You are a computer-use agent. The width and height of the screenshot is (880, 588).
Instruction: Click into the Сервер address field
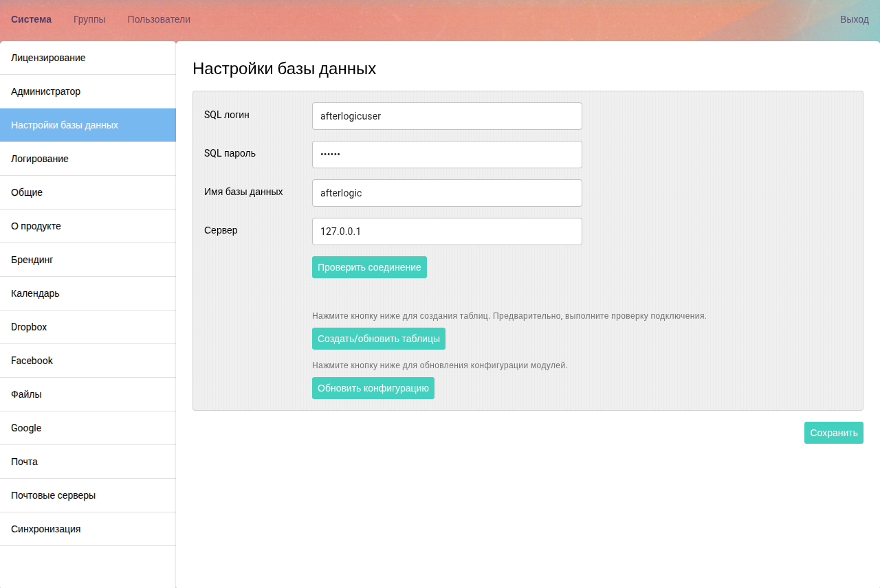[447, 231]
